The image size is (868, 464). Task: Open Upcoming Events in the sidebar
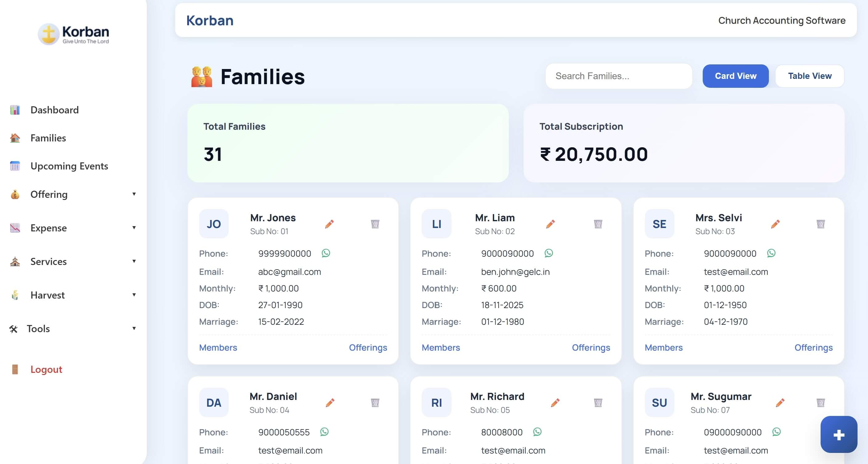(x=69, y=166)
